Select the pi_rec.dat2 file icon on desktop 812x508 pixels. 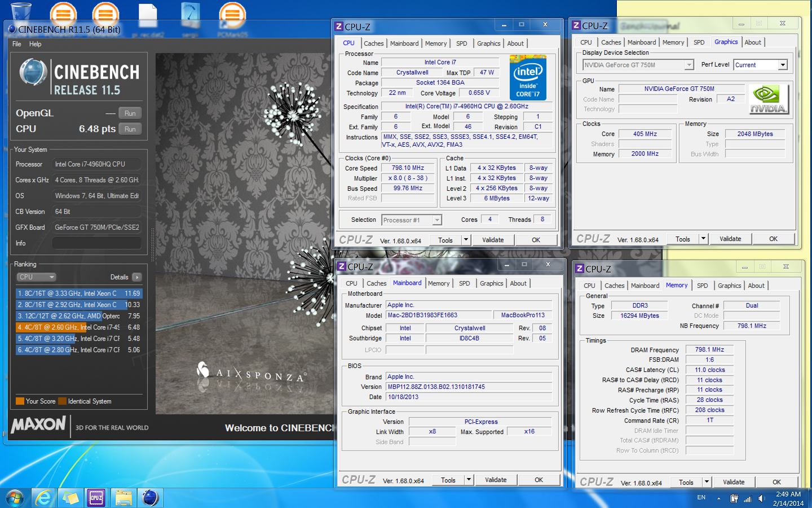(x=148, y=17)
